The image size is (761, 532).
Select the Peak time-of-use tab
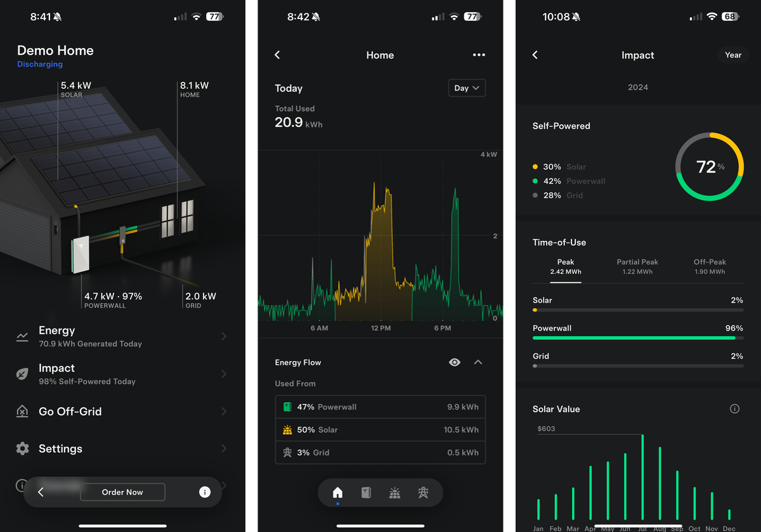(x=566, y=267)
